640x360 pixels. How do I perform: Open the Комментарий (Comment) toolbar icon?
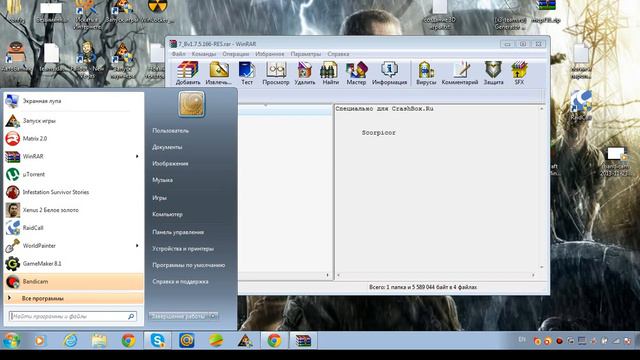(460, 73)
